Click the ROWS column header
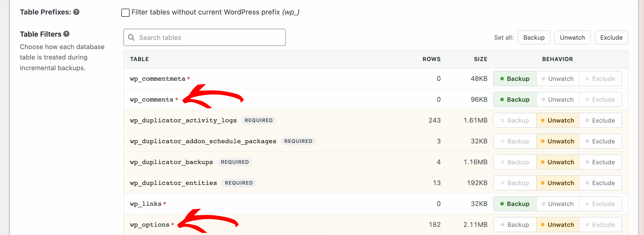Viewport: 644px width, 235px height. point(431,59)
